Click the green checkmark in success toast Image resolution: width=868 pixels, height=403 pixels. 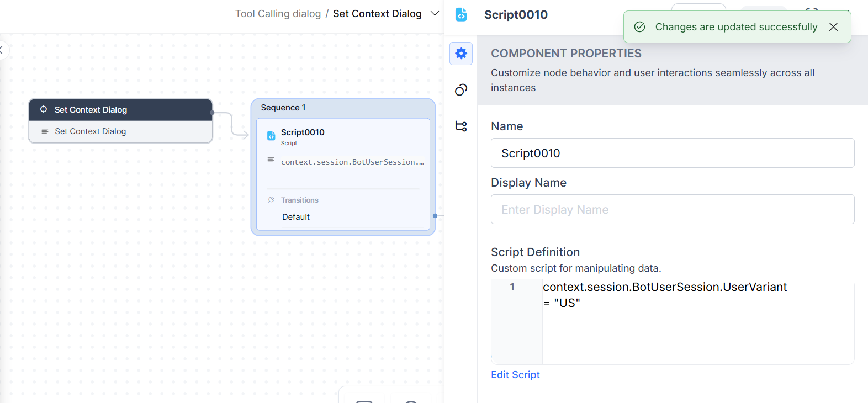coord(640,27)
